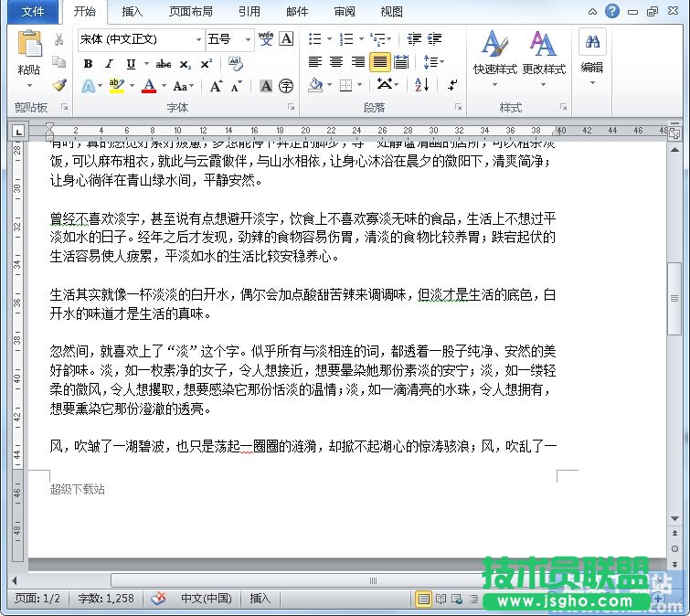The height and width of the screenshot is (616, 690).
Task: Click the 更改样式 button
Action: (544, 53)
